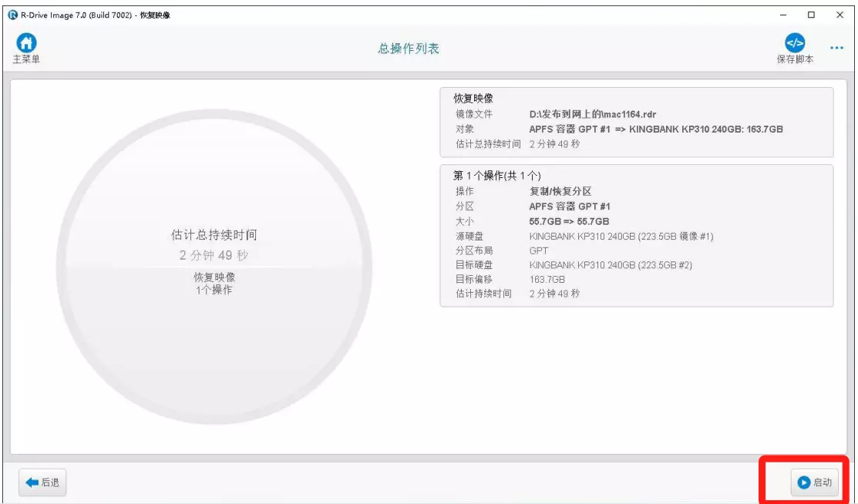Save the script using the </> icon
Viewport: 858px width, 504px height.
(795, 42)
